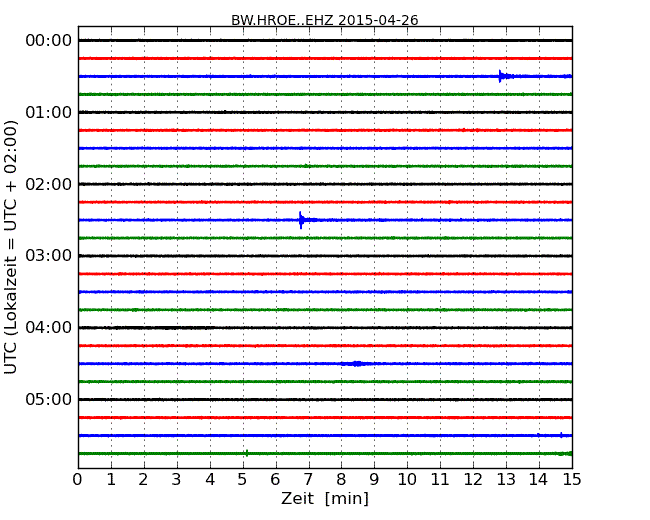Click x-axis tick label 13
Image resolution: width=650 pixels, height=520 pixels.
pyautogui.click(x=506, y=480)
